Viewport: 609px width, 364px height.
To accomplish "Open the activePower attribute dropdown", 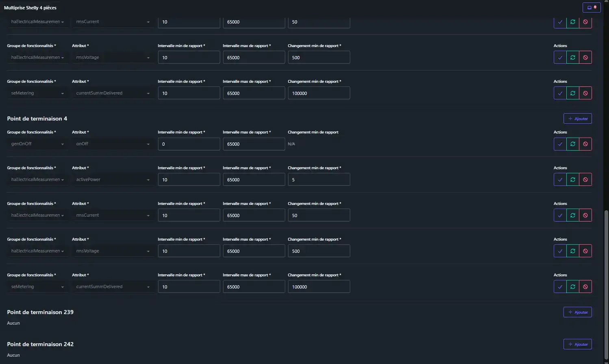I will 113,180.
